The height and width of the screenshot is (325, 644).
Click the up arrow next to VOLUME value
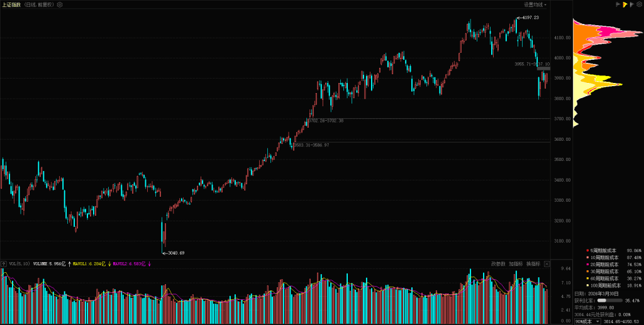69,264
